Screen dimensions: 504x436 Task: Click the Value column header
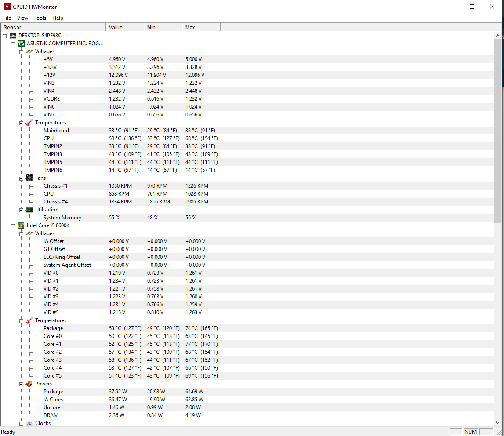(x=125, y=27)
